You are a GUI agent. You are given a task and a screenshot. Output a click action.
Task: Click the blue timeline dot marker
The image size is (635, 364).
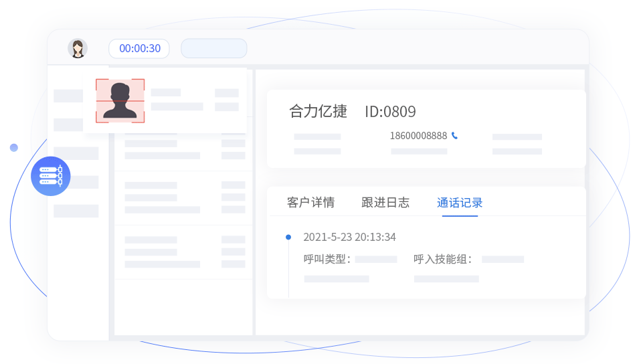[288, 237]
